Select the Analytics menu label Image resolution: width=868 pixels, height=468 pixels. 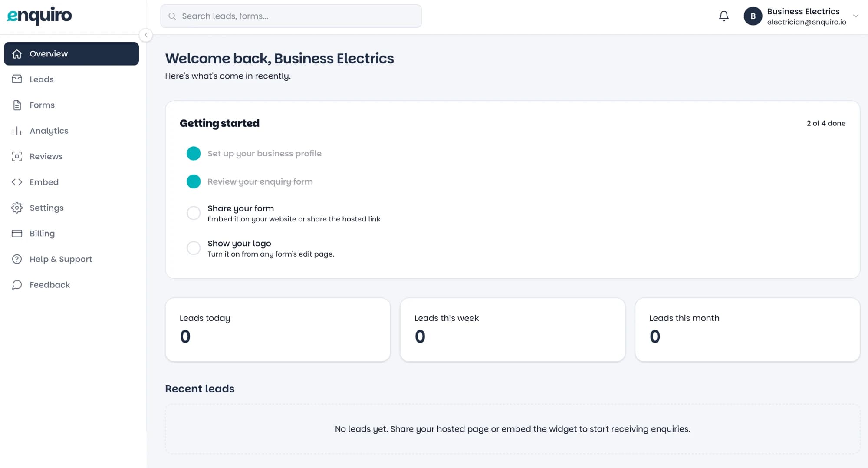[49, 131]
